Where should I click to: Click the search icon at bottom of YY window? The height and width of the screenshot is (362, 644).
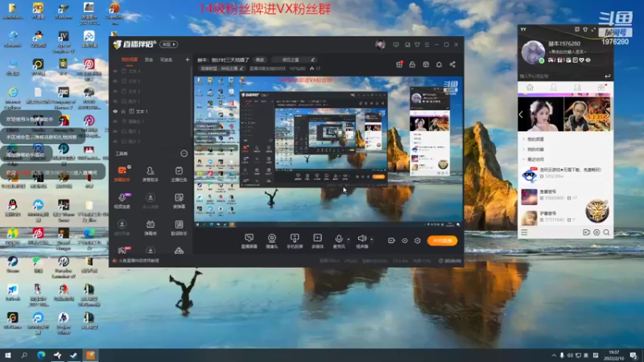606,232
